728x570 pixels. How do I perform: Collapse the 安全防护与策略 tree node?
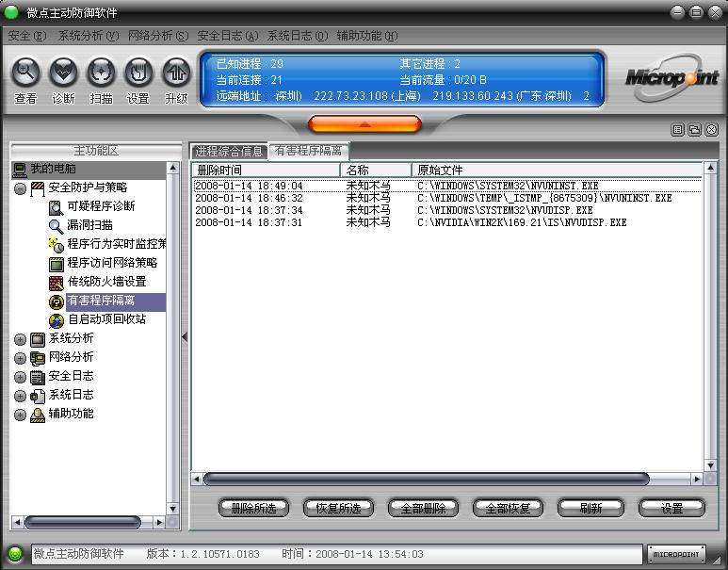[20, 188]
